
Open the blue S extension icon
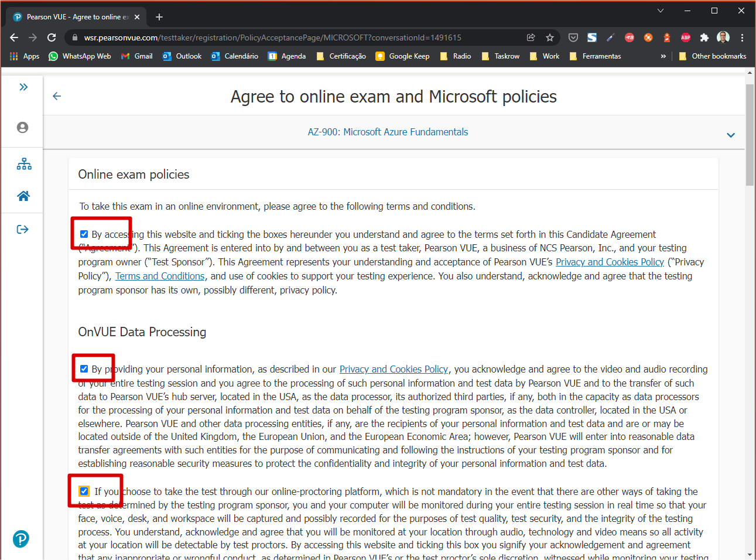pyautogui.click(x=592, y=37)
